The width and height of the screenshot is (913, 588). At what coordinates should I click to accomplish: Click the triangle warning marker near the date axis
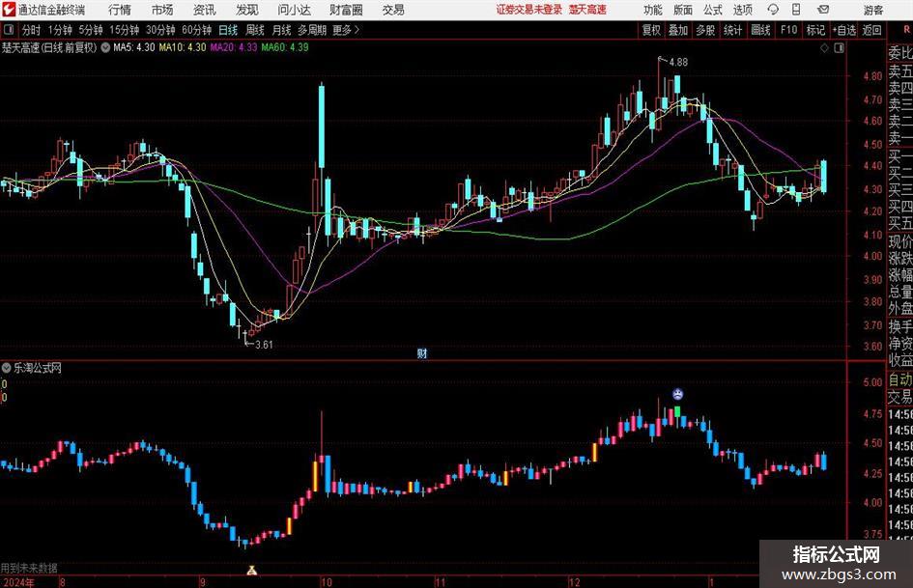[x=251, y=570]
